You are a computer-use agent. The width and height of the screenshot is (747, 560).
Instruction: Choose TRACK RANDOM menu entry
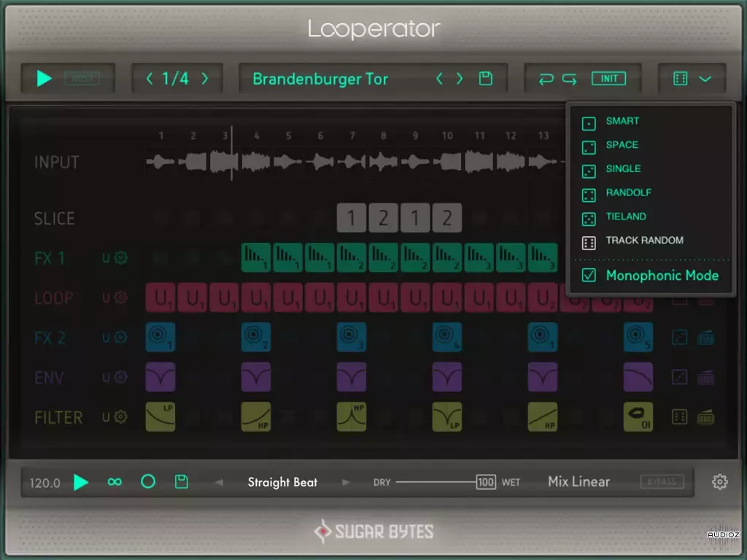[645, 240]
